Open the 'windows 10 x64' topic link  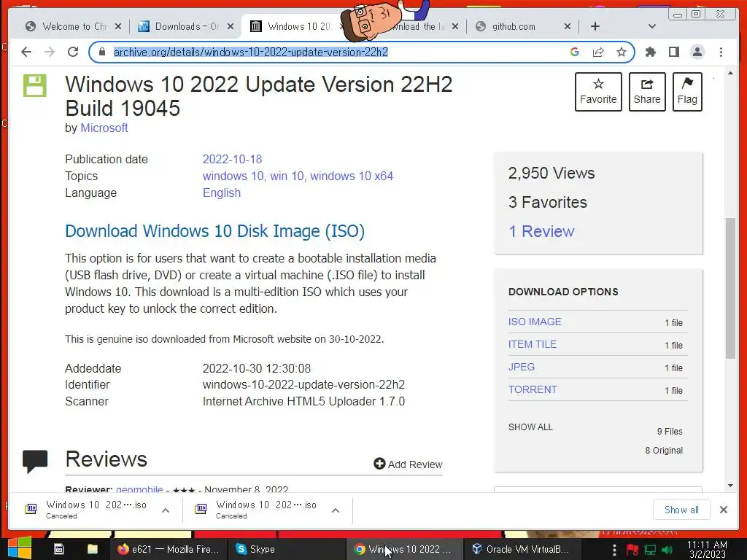pos(352,176)
